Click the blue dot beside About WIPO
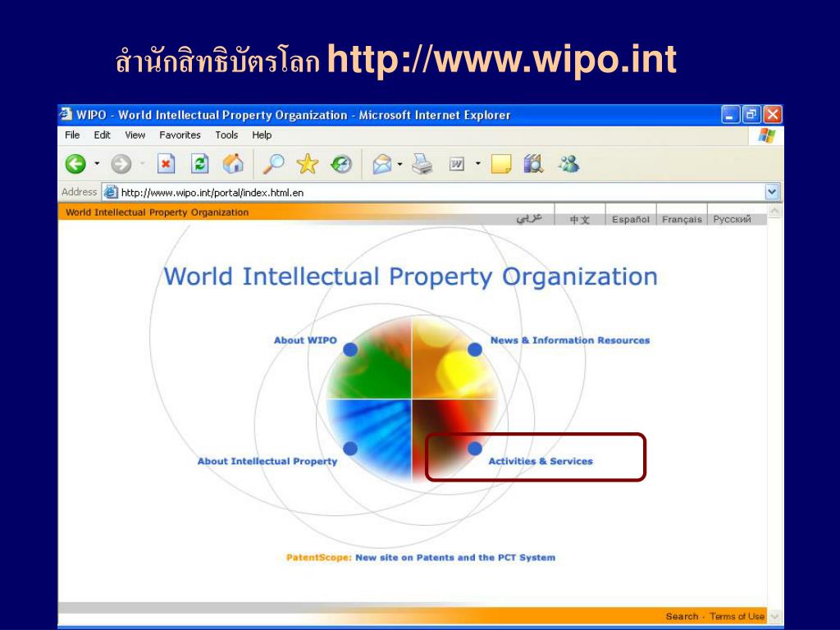 coord(350,349)
